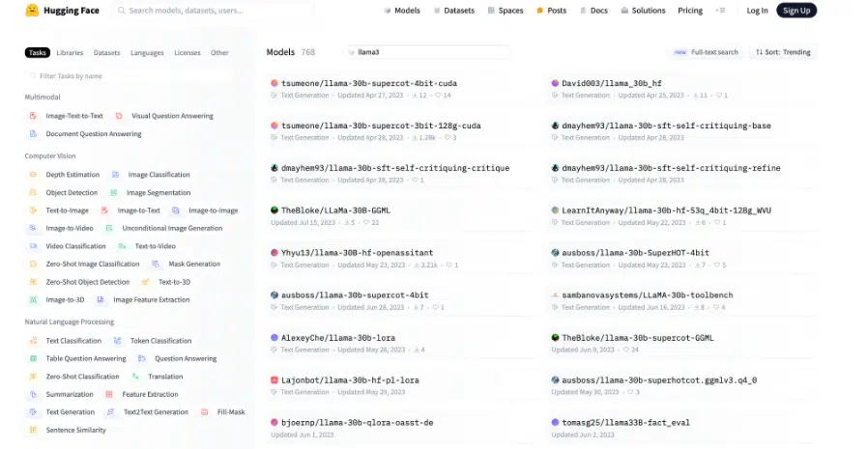
Task: Select the Document Question Answering task icon
Action: click(x=33, y=134)
